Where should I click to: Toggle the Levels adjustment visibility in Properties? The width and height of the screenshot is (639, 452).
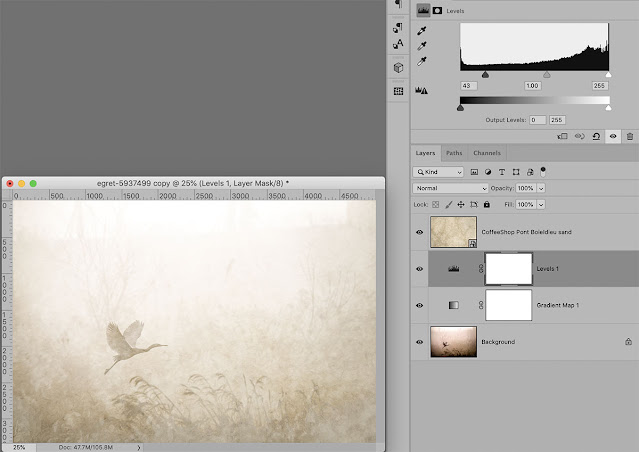tap(613, 136)
